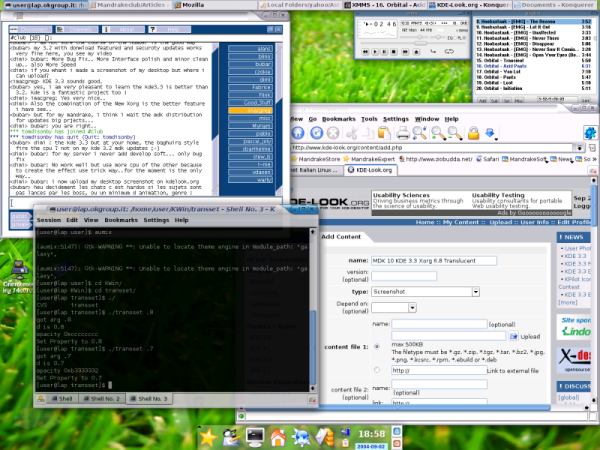Click the Home icon in Konqueror toolbar
The image size is (600, 450).
(298, 133)
